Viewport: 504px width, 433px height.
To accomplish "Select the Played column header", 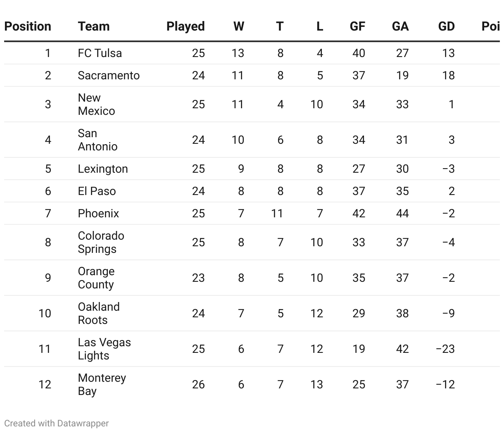I will point(185,26).
